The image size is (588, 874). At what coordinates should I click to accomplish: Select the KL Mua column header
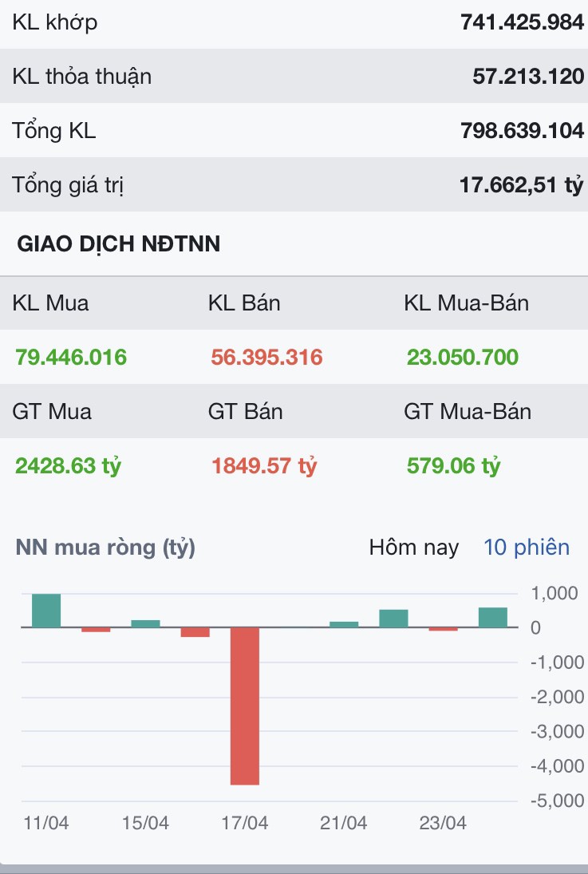coord(51,303)
